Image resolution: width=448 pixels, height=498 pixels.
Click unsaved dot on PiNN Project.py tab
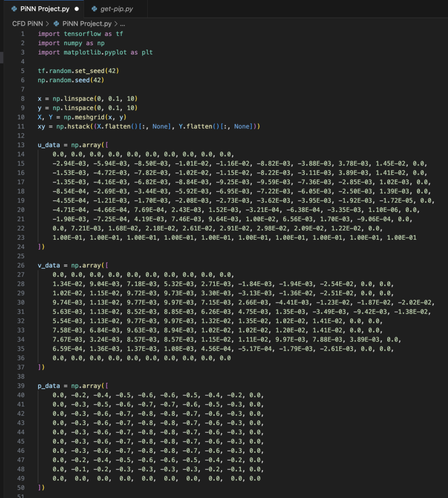(x=77, y=9)
